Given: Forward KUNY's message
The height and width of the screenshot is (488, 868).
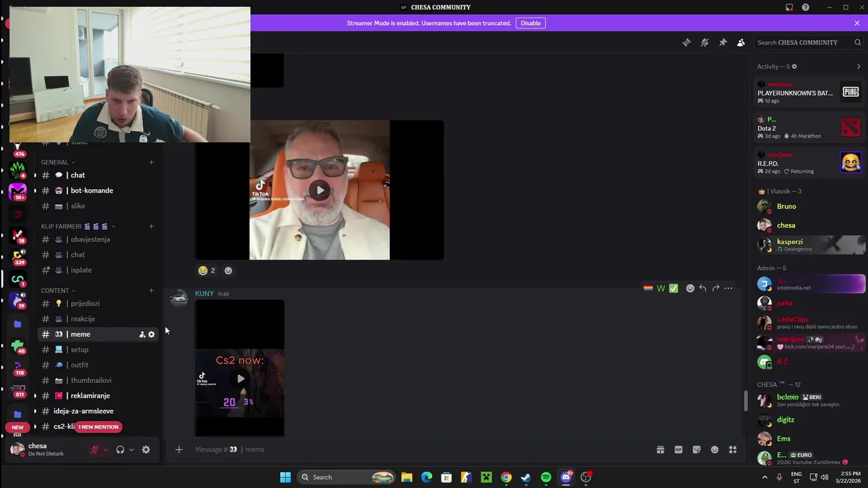Looking at the screenshot, I should [715, 288].
